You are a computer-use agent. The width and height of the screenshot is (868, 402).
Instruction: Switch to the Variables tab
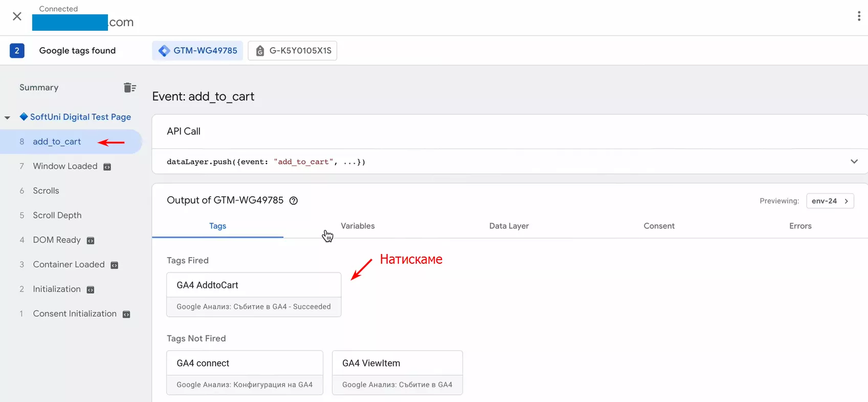pos(358,226)
